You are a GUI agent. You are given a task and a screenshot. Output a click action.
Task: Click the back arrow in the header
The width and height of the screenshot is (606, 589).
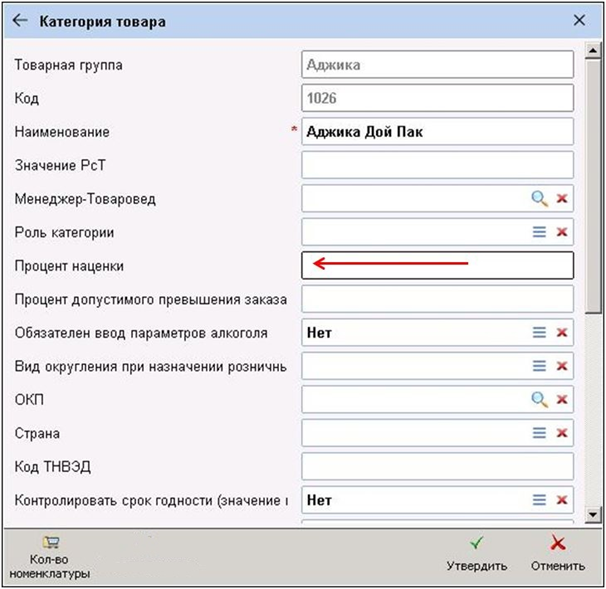tap(20, 21)
